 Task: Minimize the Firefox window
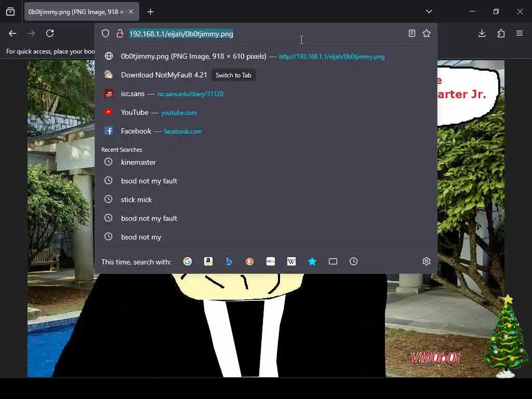tap(472, 11)
